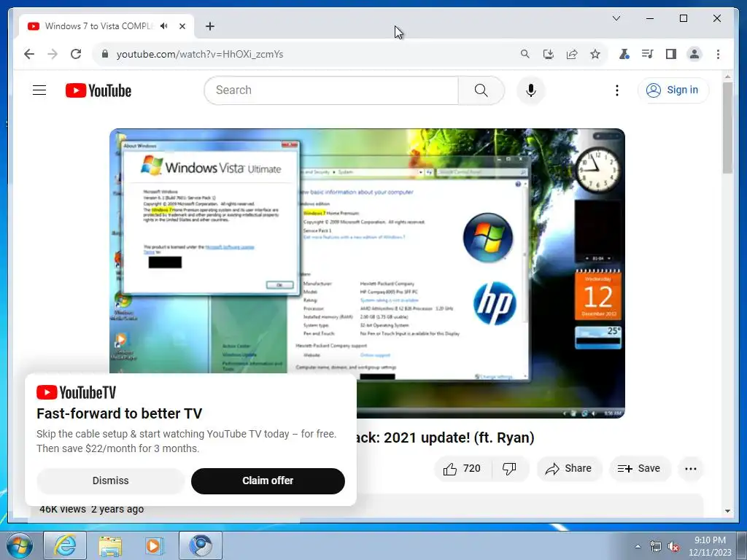Screen dimensions: 747x560
Task: Go back to the previous page
Action: (x=29, y=54)
